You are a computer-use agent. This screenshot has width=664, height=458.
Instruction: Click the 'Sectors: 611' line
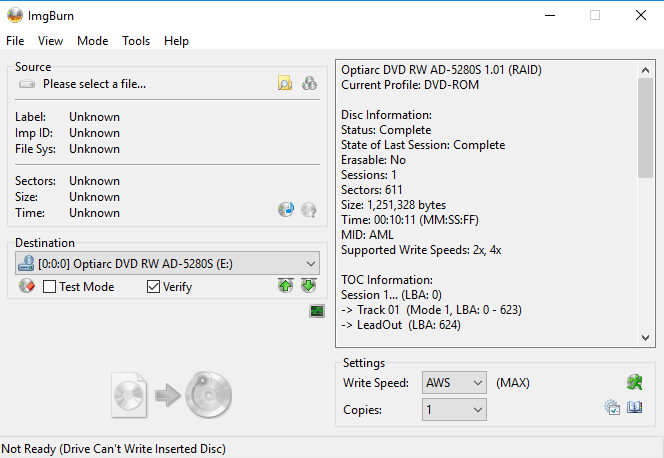click(372, 190)
